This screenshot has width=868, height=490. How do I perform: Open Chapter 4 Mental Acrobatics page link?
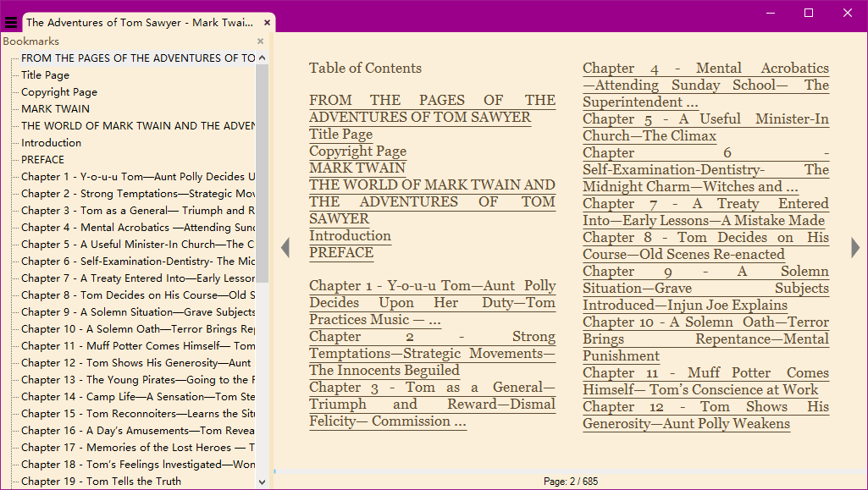[x=705, y=85]
